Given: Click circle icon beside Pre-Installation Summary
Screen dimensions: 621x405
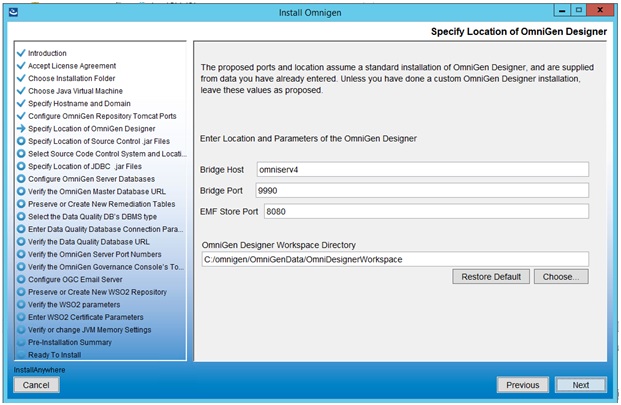Looking at the screenshot, I should tap(21, 342).
